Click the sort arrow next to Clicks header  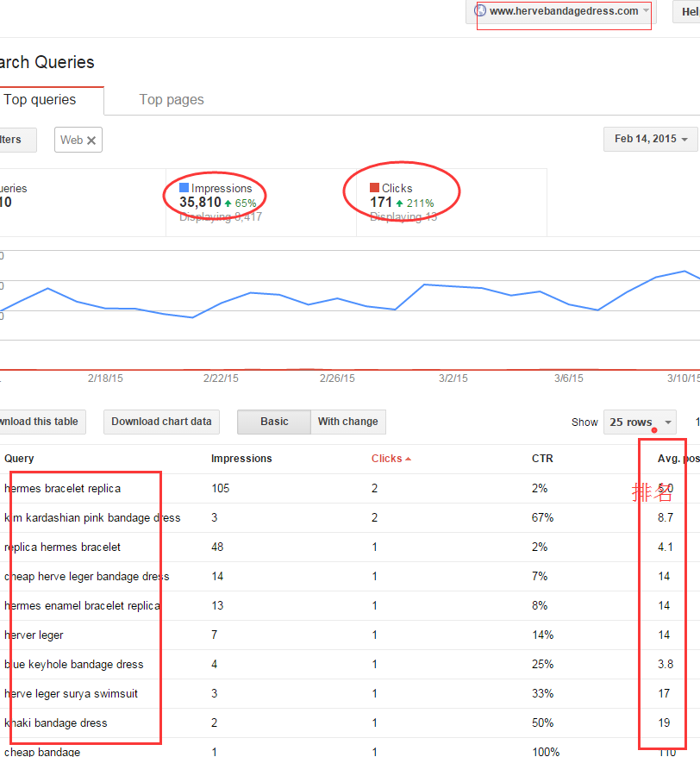[408, 459]
